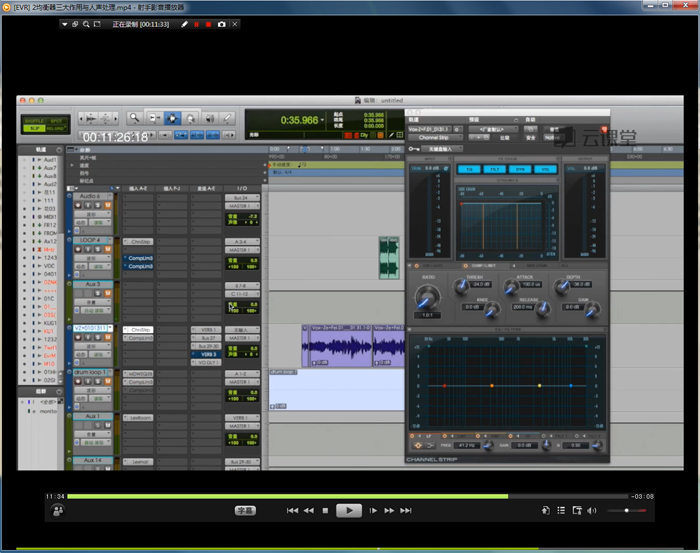Enable GRID edit mode

[56, 129]
